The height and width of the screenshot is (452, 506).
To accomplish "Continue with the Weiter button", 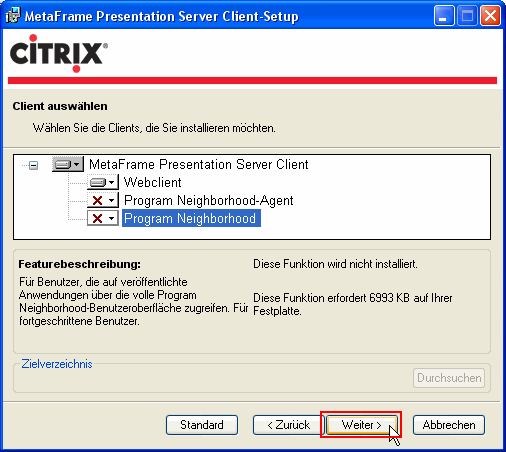I will (x=362, y=425).
